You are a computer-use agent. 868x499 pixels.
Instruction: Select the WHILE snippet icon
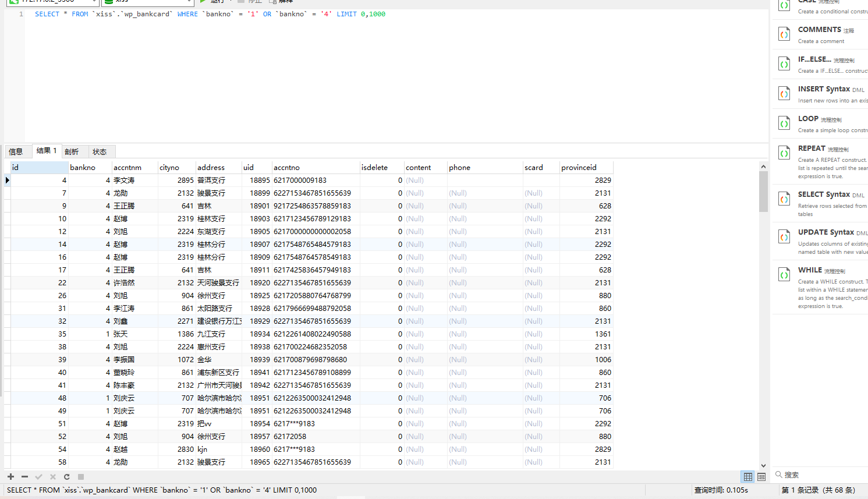pos(784,275)
